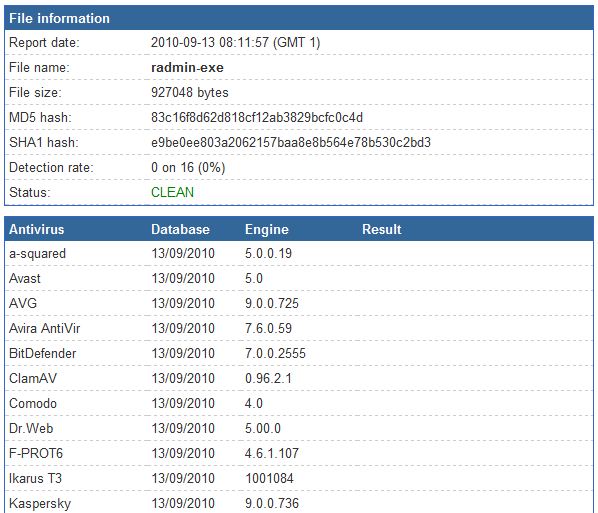Image resolution: width=598 pixels, height=513 pixels.
Task: Click the database date in Dr.Web row
Action: [183, 428]
